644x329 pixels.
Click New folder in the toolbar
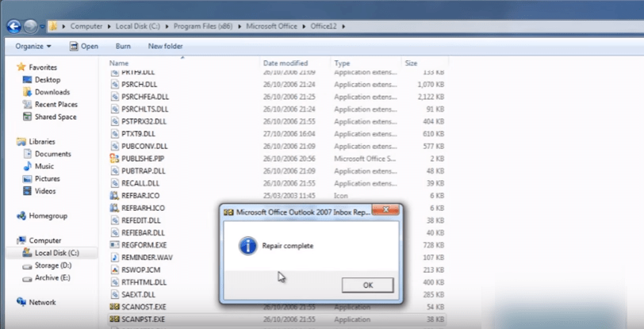(166, 47)
